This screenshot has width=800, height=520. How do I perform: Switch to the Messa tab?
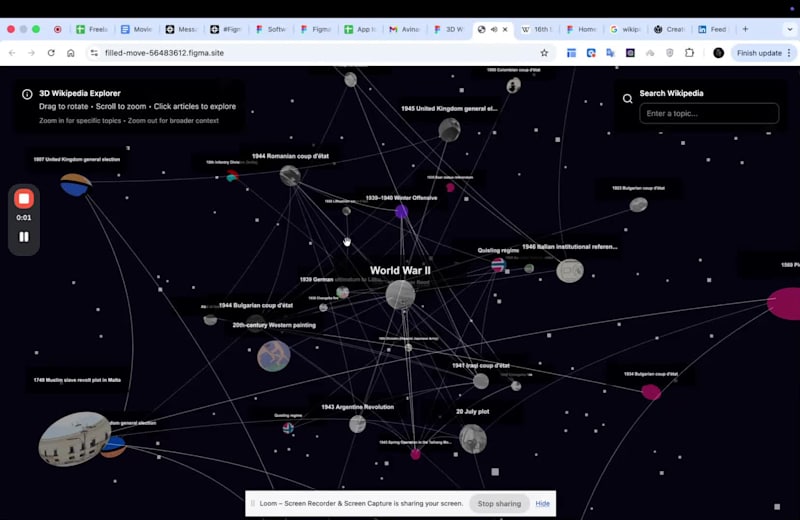(181, 30)
